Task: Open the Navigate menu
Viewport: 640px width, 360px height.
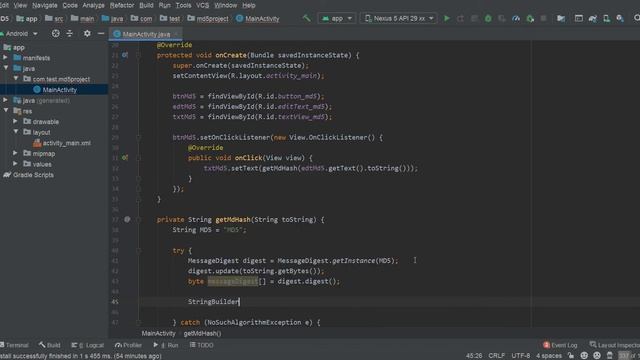Action: pyautogui.click(x=45, y=5)
